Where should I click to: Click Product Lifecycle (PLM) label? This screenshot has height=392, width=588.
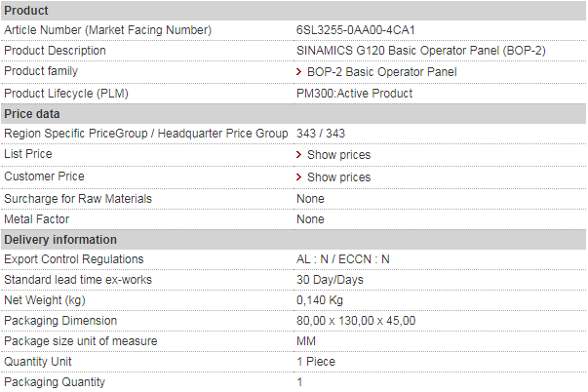(x=66, y=94)
